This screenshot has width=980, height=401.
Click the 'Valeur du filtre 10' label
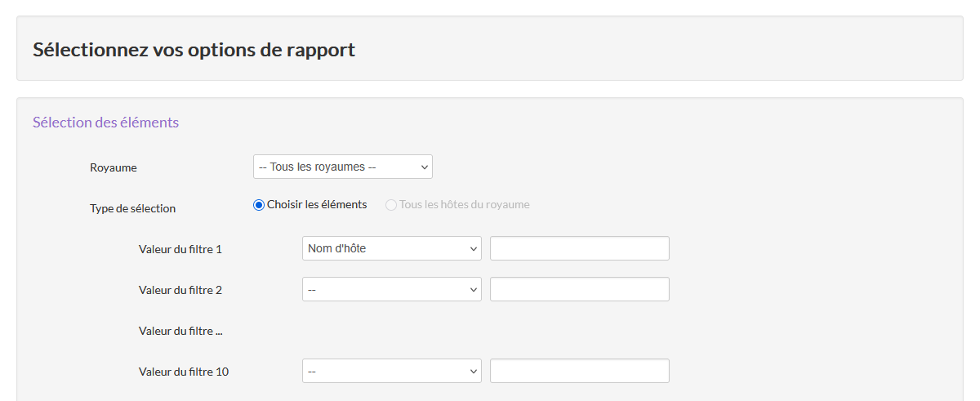[x=184, y=372]
